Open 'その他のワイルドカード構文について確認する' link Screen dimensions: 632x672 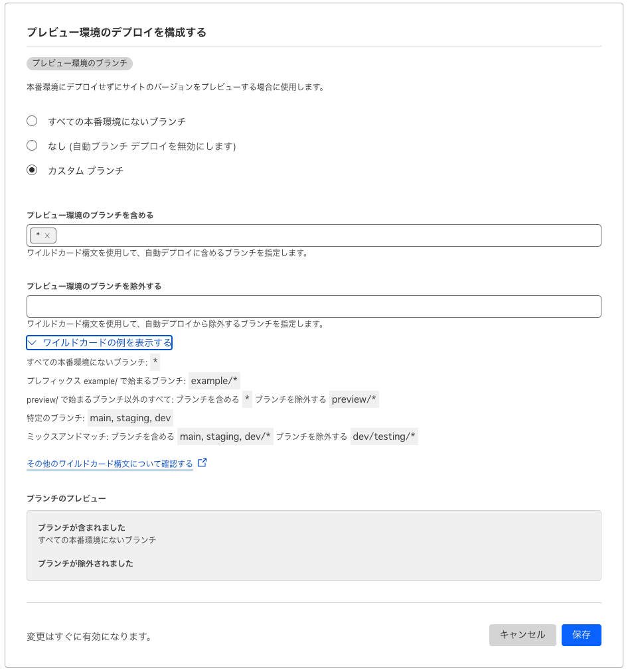(110, 464)
